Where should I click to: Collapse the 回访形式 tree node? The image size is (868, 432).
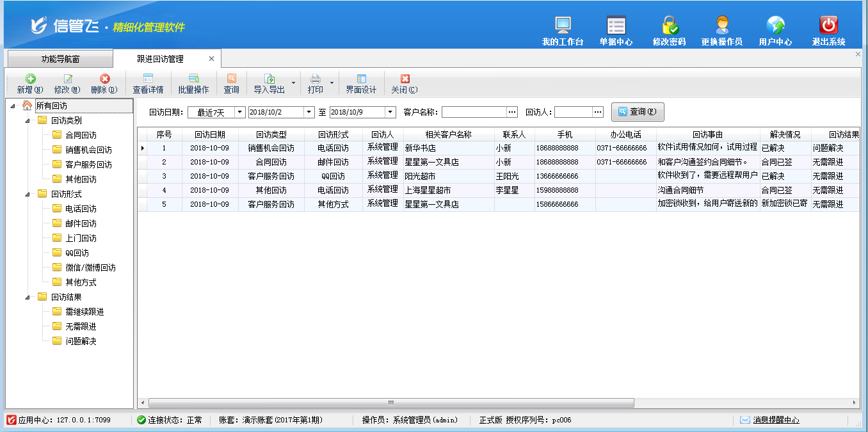[28, 194]
